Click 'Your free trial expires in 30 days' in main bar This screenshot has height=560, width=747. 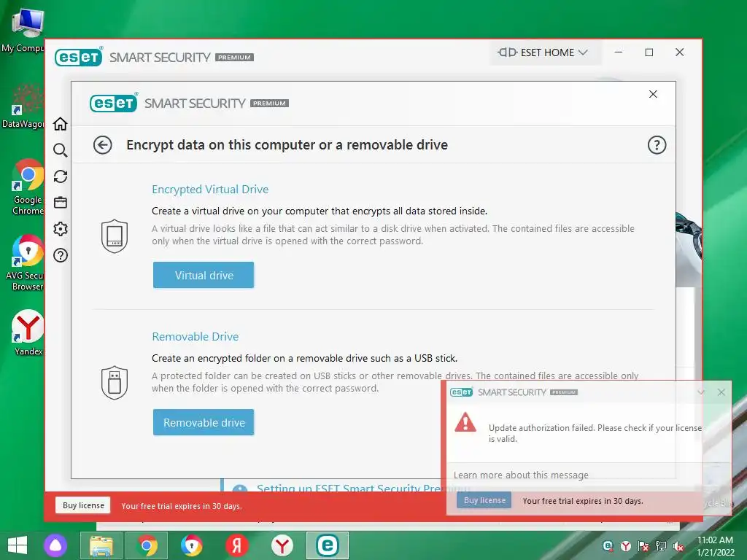182,506
